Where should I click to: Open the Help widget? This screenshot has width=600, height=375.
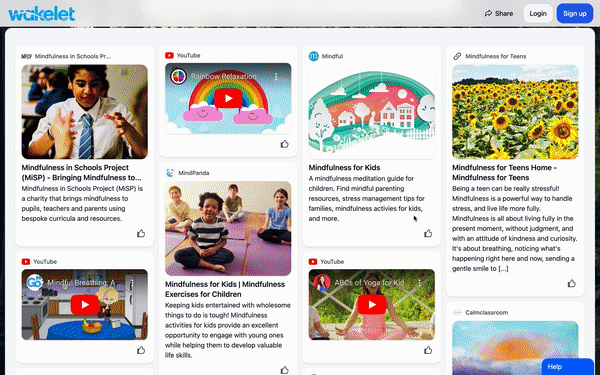(568, 367)
